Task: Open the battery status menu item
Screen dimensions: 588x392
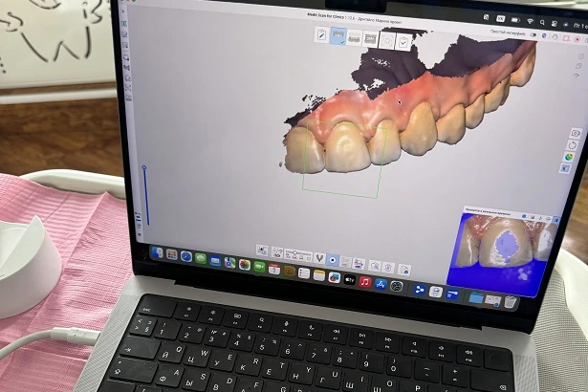Action: click(x=515, y=20)
